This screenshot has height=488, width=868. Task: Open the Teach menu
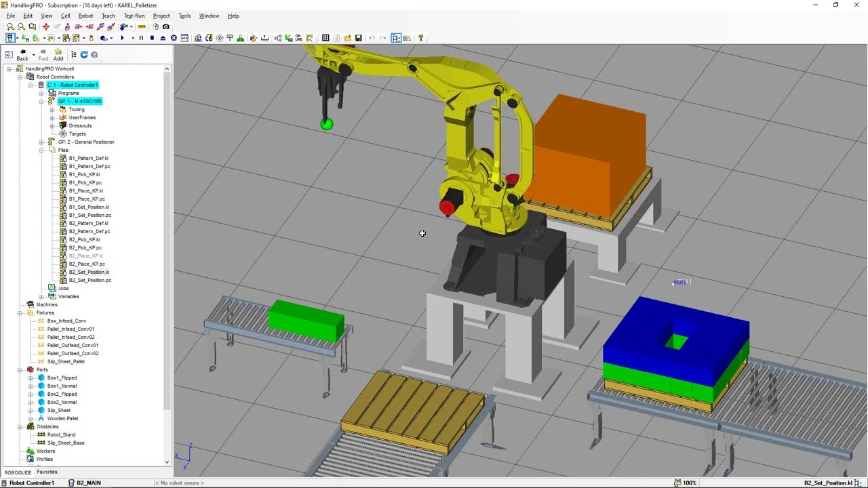tap(108, 16)
